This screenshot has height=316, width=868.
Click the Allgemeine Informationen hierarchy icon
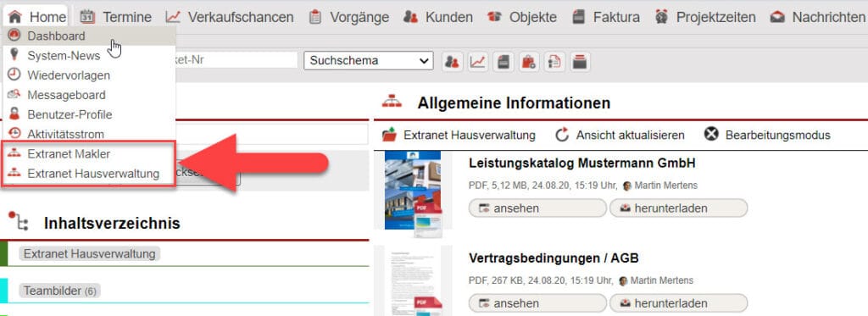coord(392,102)
